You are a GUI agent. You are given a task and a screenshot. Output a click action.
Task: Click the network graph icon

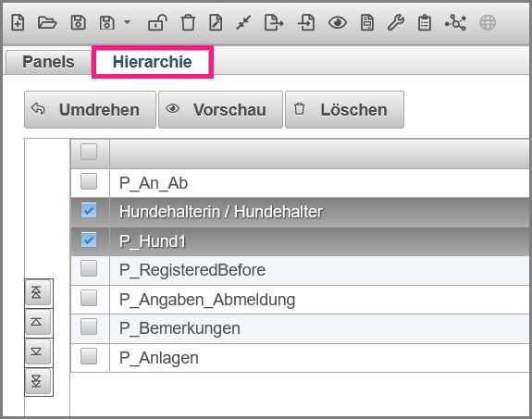tap(455, 23)
